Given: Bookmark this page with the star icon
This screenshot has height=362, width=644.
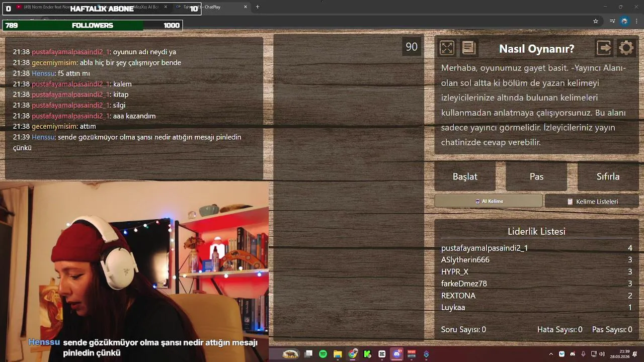Looking at the screenshot, I should click(x=596, y=21).
